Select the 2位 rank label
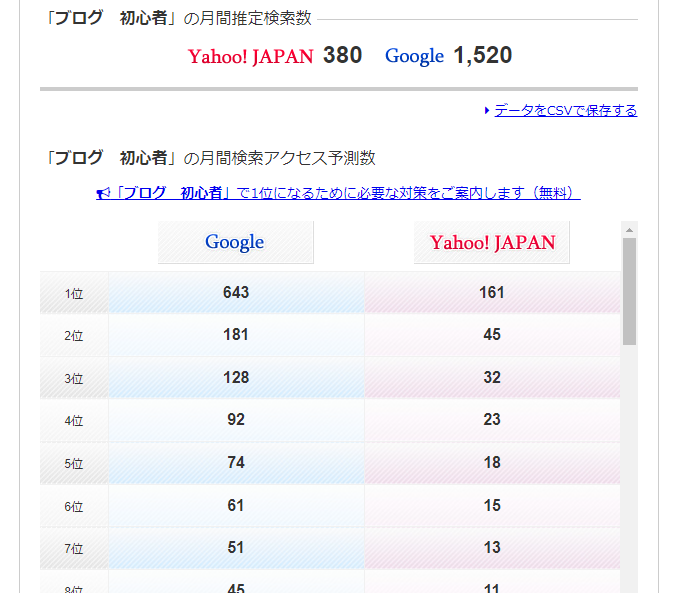Image resolution: width=674 pixels, height=593 pixels. pos(74,336)
